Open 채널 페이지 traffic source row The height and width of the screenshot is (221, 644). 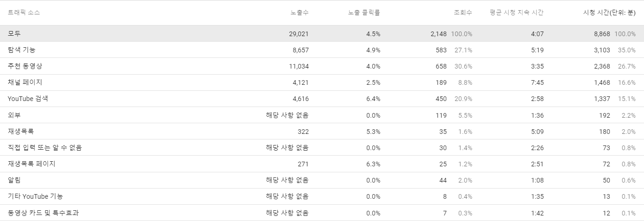click(322, 82)
